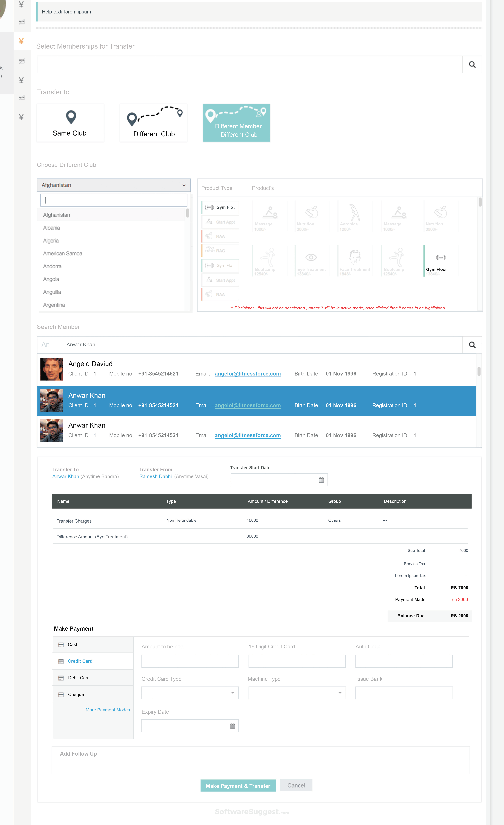Viewport: 504px width, 825px height.
Task: Switch to Cheque payment tab
Action: point(76,694)
